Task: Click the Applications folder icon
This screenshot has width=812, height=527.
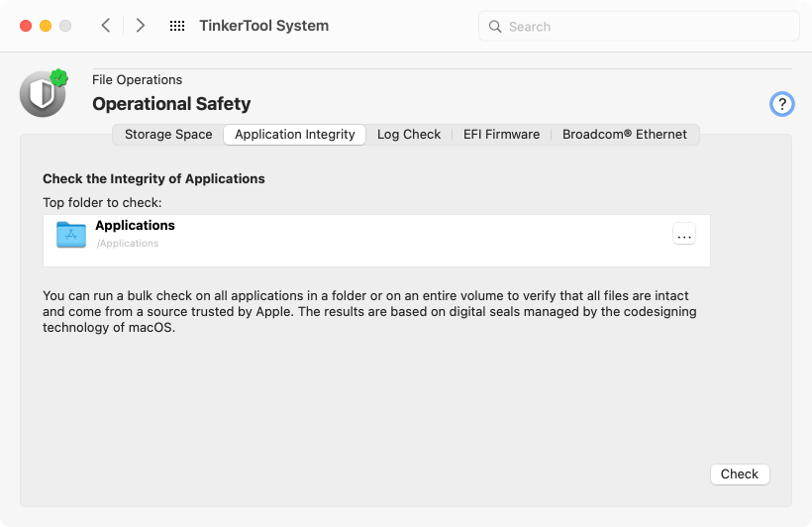Action: point(71,235)
